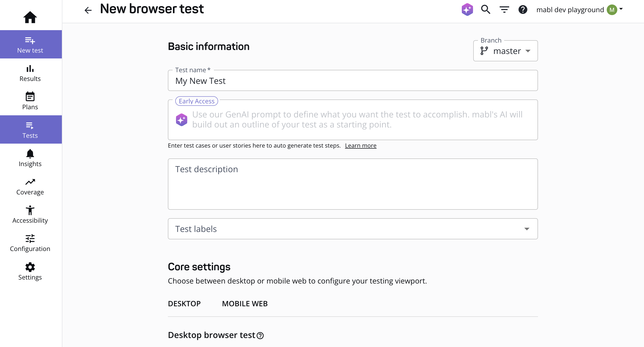Expand the Test labels dropdown
This screenshot has width=644, height=347.
pos(353,229)
